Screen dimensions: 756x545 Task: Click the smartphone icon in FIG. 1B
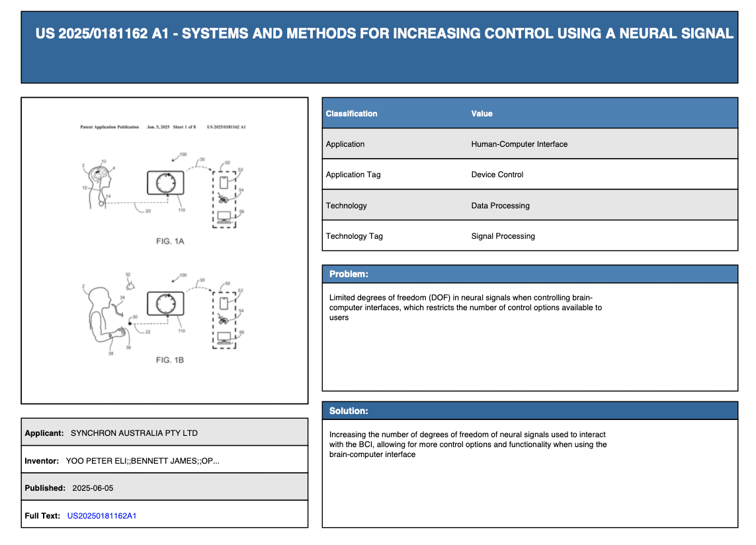click(x=224, y=302)
